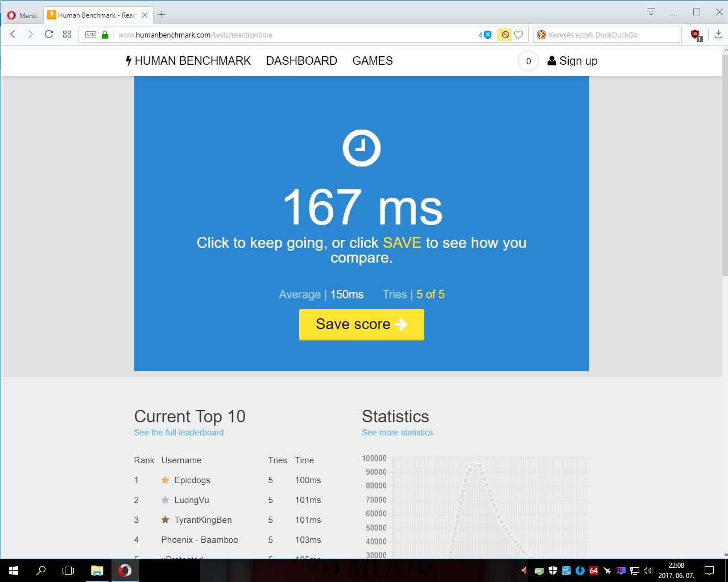Open the DASHBOARD page
Image resolution: width=728 pixels, height=582 pixels.
pos(301,61)
